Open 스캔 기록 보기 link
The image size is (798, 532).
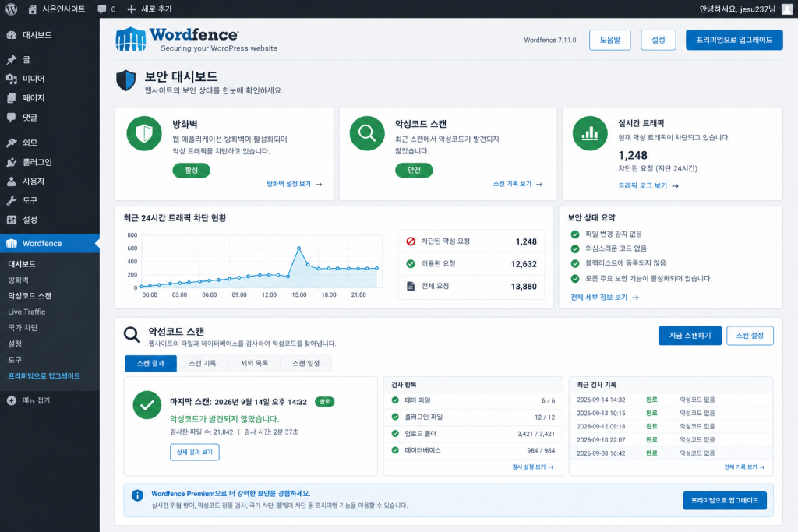click(517, 184)
